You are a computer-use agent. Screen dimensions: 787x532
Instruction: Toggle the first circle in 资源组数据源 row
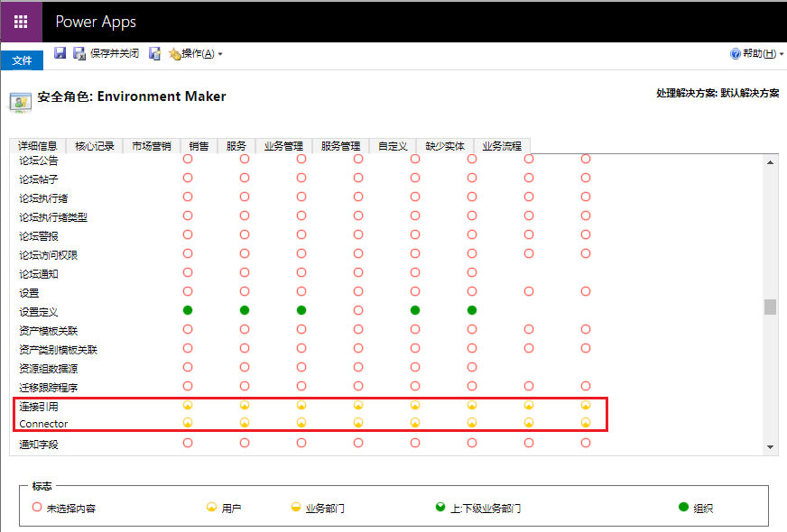point(188,367)
